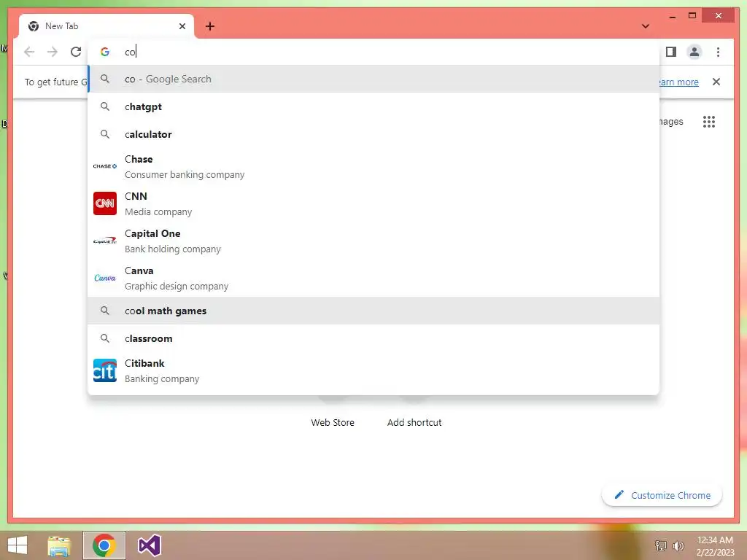
Task: Click the Canva logo icon
Action: 105,278
